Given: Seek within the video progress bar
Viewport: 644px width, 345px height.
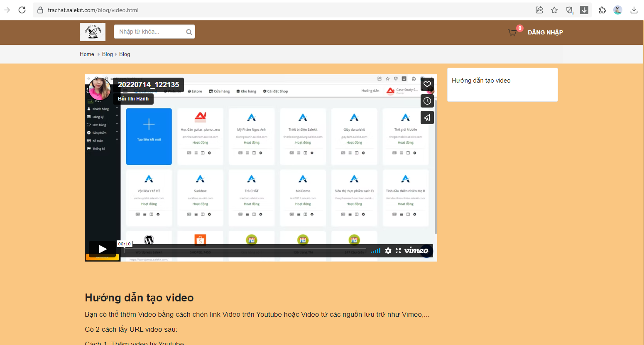Looking at the screenshot, I should [245, 251].
